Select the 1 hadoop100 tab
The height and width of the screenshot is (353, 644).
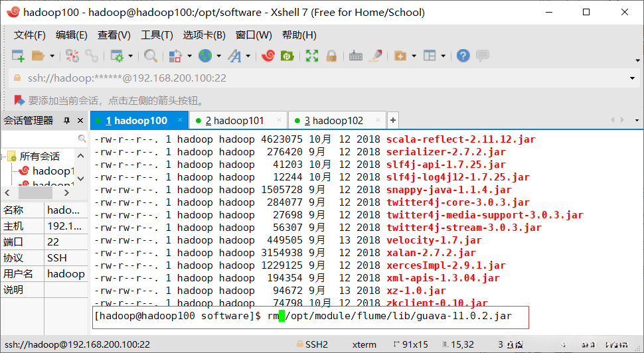tap(139, 121)
